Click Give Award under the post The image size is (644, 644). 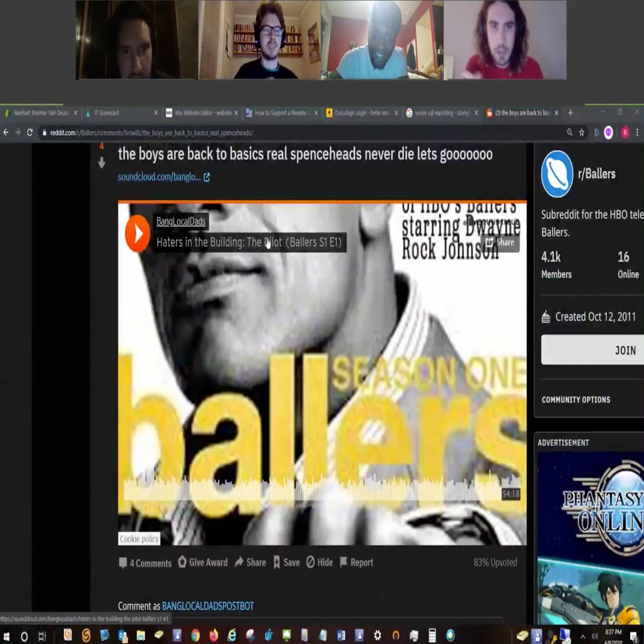tap(203, 562)
